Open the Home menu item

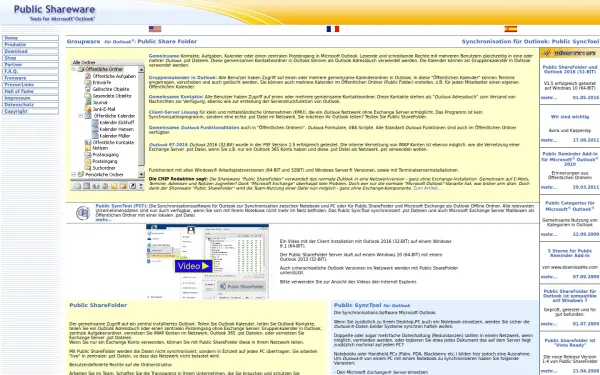click(x=30, y=38)
